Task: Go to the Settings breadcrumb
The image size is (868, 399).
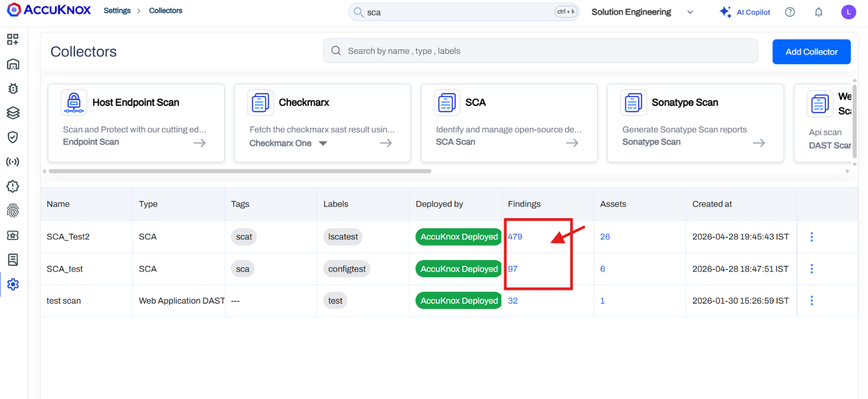Action: point(117,11)
